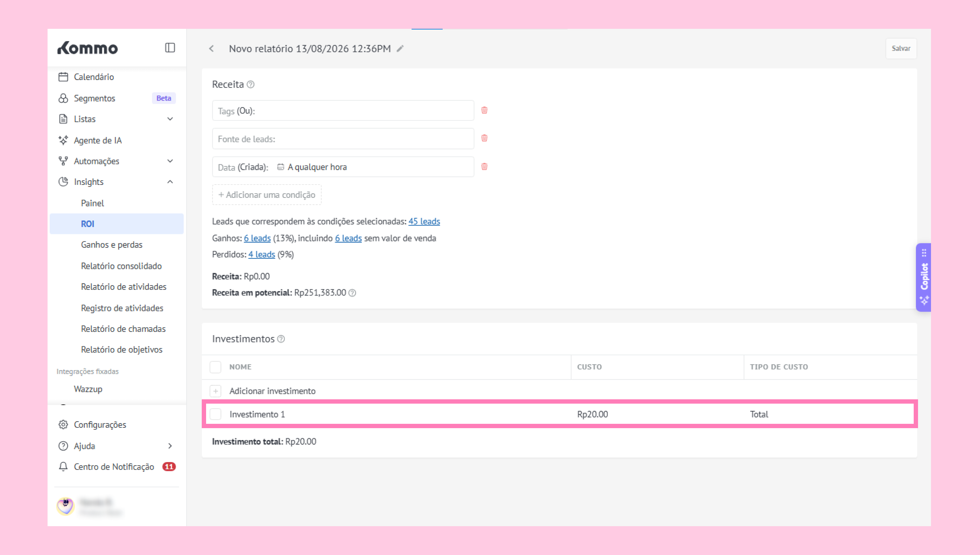Remove the Fonte de leads condition
Viewport: 980px width, 555px height.
point(484,138)
